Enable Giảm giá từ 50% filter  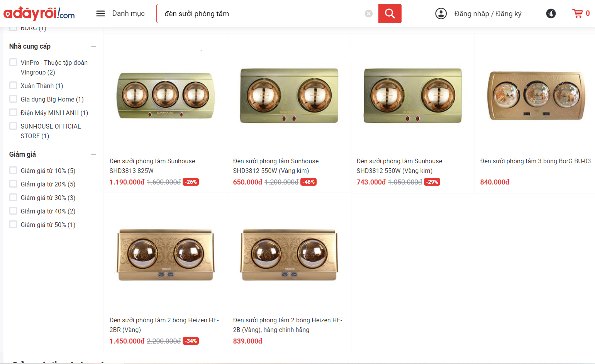pos(13,224)
